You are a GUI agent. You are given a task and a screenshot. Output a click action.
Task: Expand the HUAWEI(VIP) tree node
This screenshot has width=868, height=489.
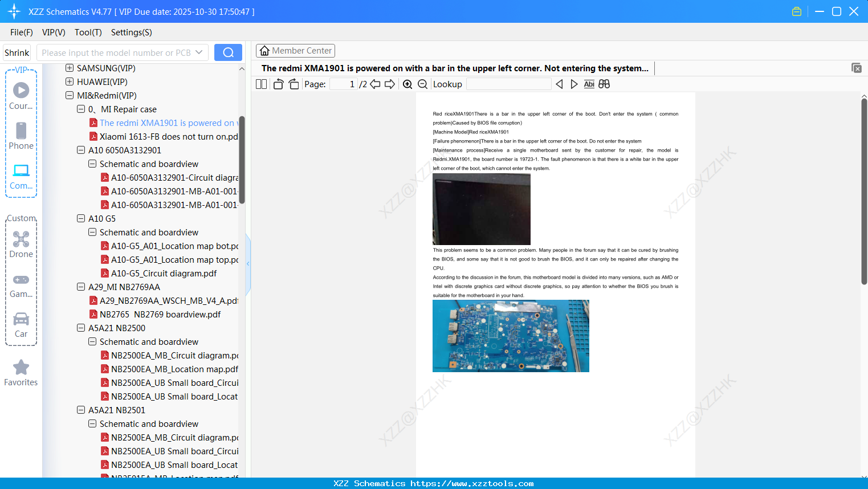coord(70,82)
